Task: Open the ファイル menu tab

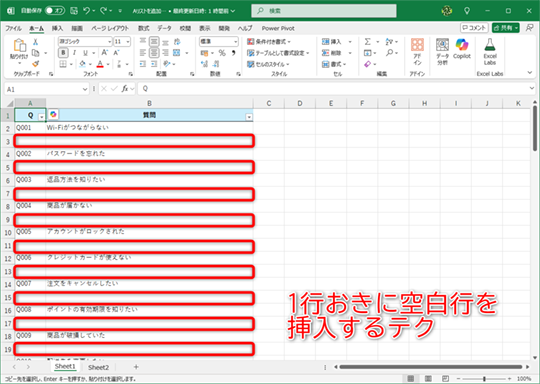Action: [13, 28]
